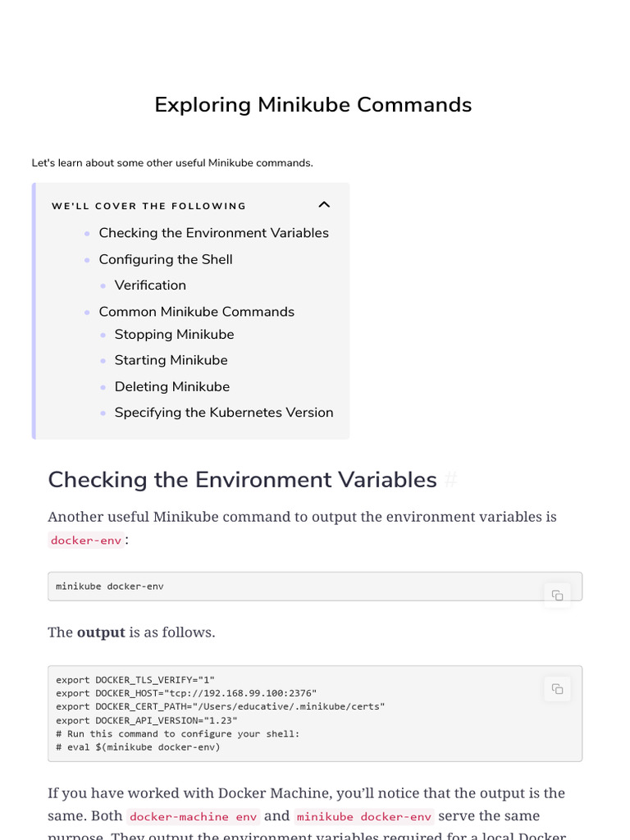This screenshot has height=840, width=630.
Task: Jump to Specifying the Kubernetes Version
Action: click(223, 413)
